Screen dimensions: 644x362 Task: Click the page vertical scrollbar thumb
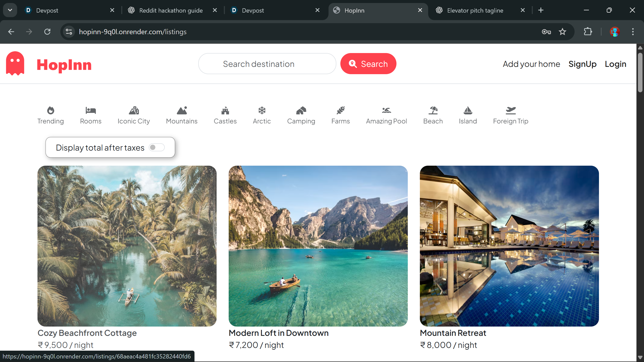[640, 73]
